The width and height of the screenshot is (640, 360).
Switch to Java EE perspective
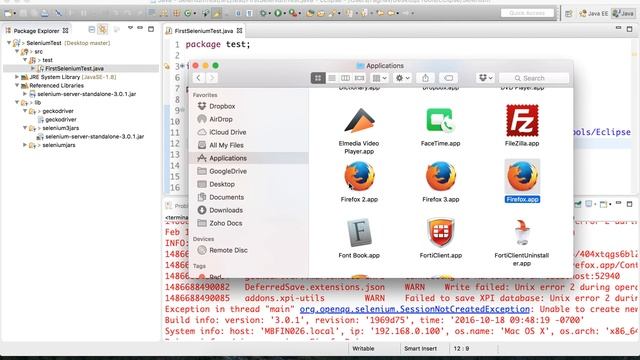[x=593, y=13]
